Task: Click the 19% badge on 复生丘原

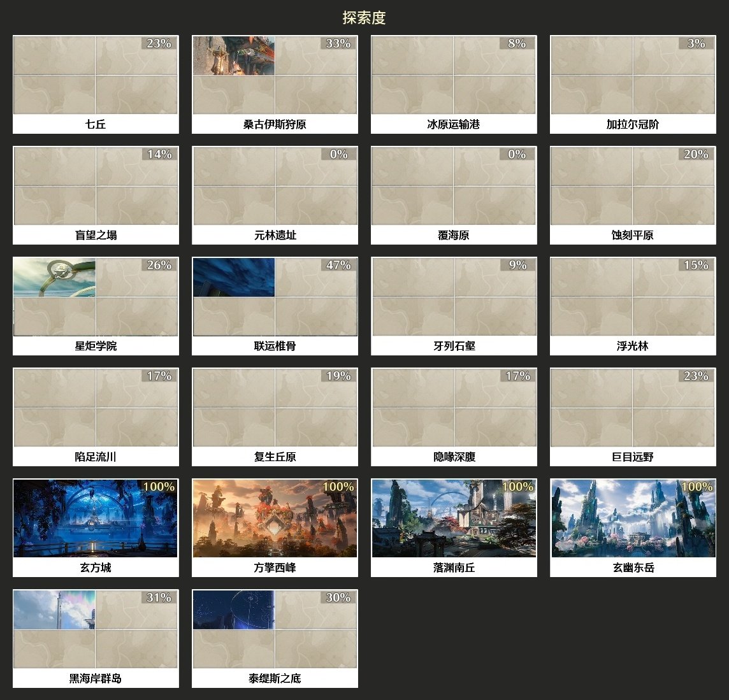Action: point(338,376)
